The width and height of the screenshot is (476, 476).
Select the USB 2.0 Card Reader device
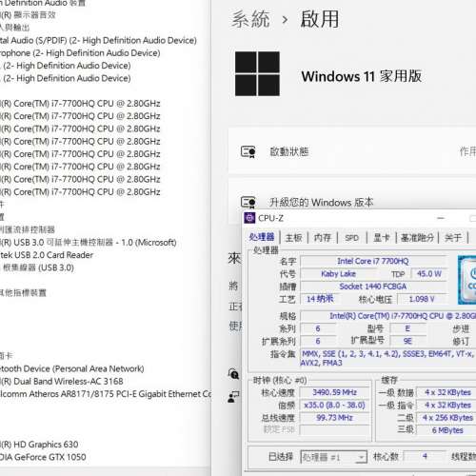(x=47, y=255)
